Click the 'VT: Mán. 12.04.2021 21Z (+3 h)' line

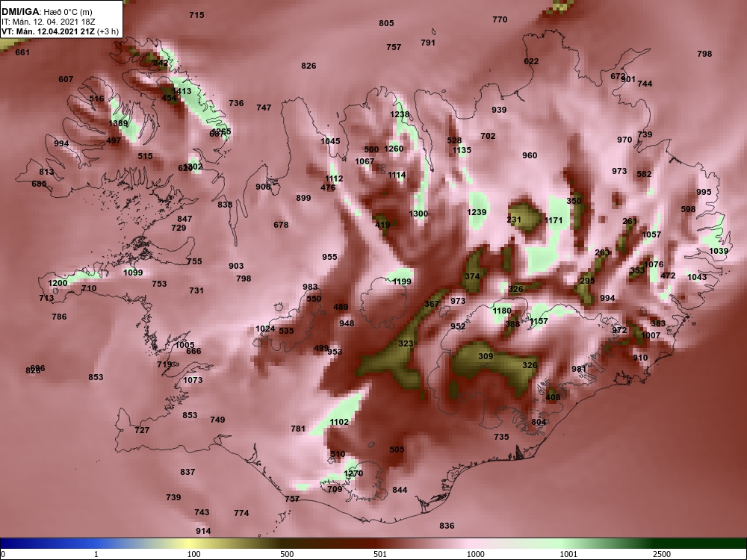point(60,32)
